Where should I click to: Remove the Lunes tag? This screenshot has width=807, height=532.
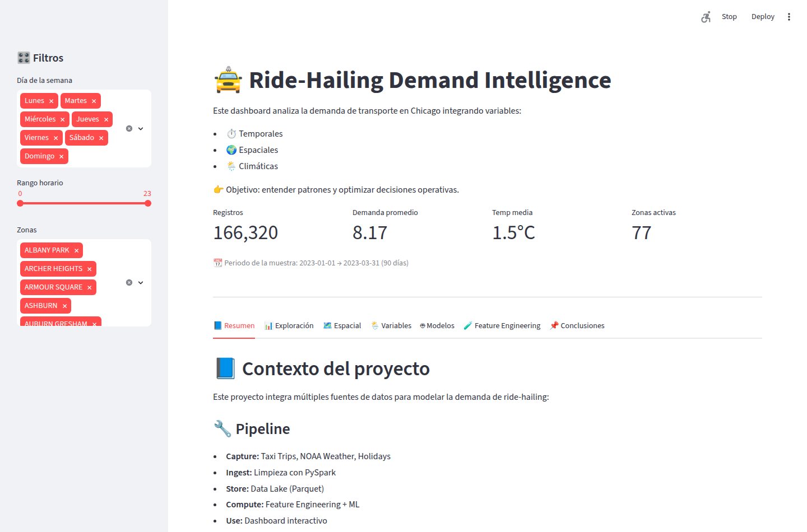[51, 101]
